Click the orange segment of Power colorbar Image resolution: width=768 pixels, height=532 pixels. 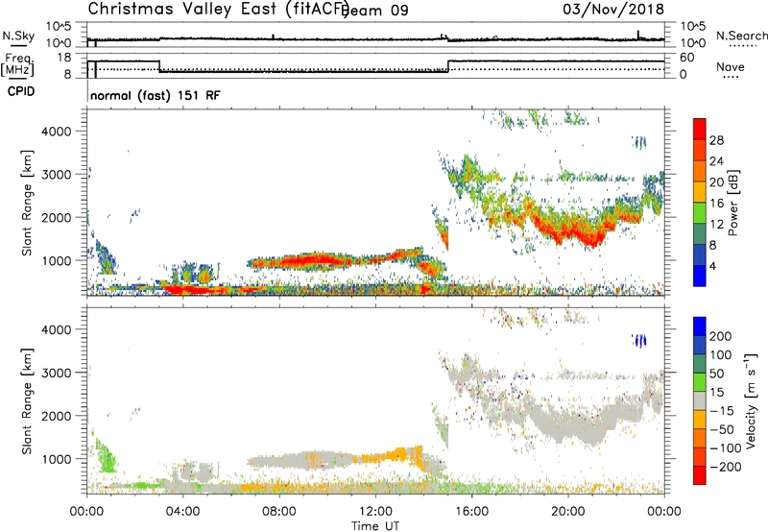click(700, 171)
